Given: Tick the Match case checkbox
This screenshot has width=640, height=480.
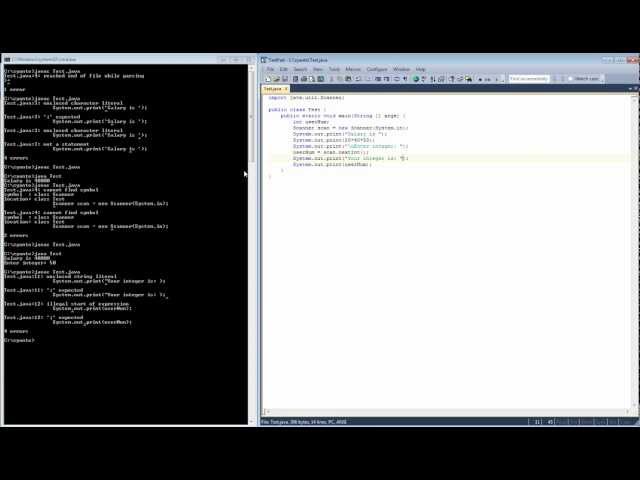Looking at the screenshot, I should [571, 79].
